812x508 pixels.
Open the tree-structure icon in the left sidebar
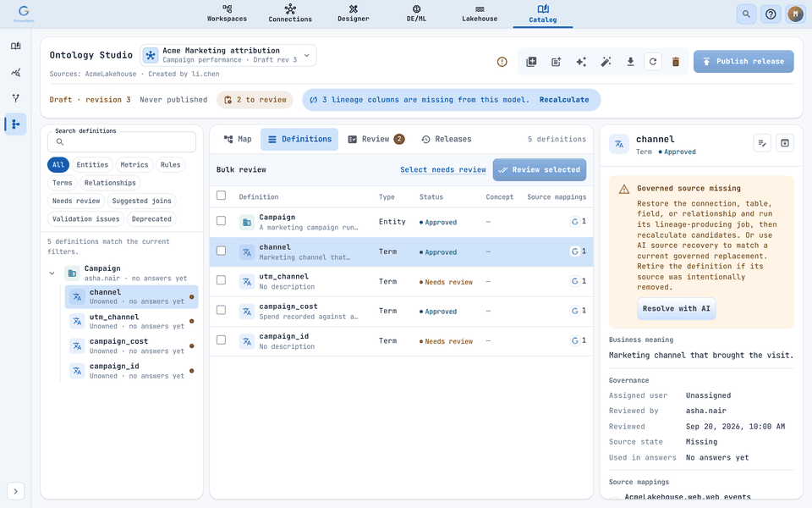point(15,124)
